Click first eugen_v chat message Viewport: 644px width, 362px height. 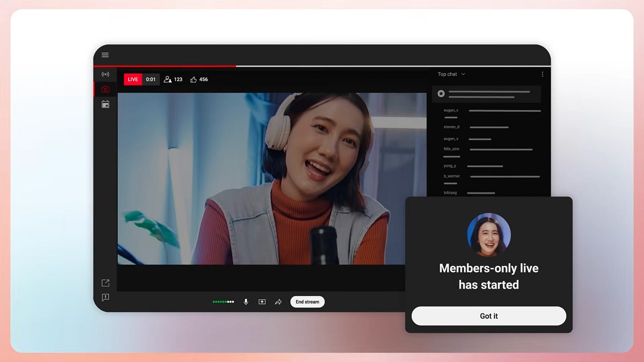tap(492, 114)
